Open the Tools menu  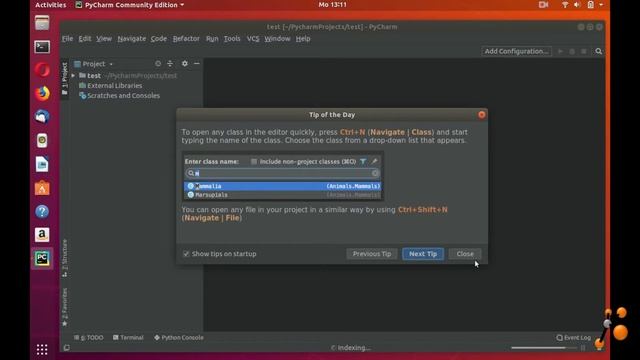coord(232,39)
